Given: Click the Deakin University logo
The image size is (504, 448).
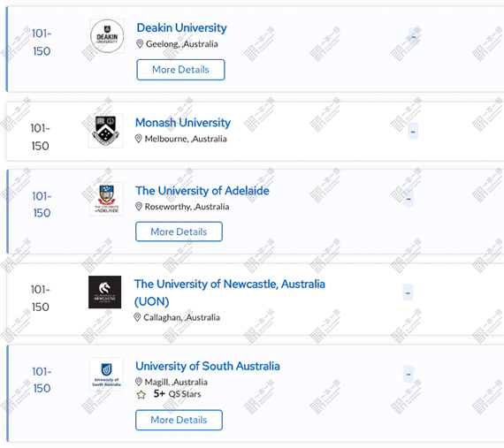Looking at the screenshot, I should tap(107, 36).
